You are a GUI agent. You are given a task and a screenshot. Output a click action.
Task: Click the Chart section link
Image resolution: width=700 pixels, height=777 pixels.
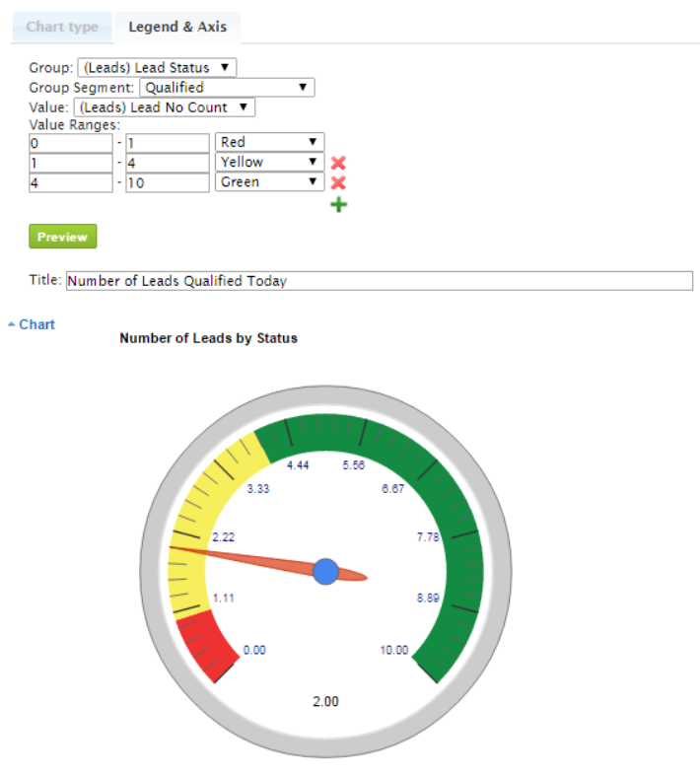click(x=36, y=324)
